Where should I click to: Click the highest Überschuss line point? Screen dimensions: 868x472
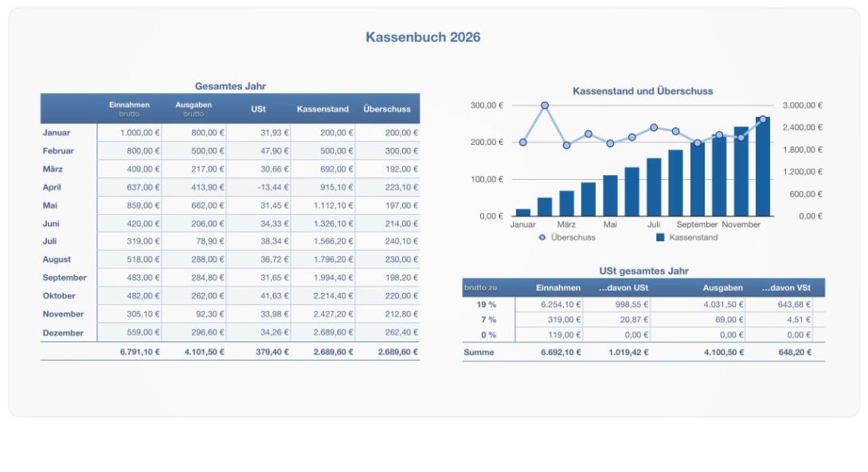click(x=545, y=105)
